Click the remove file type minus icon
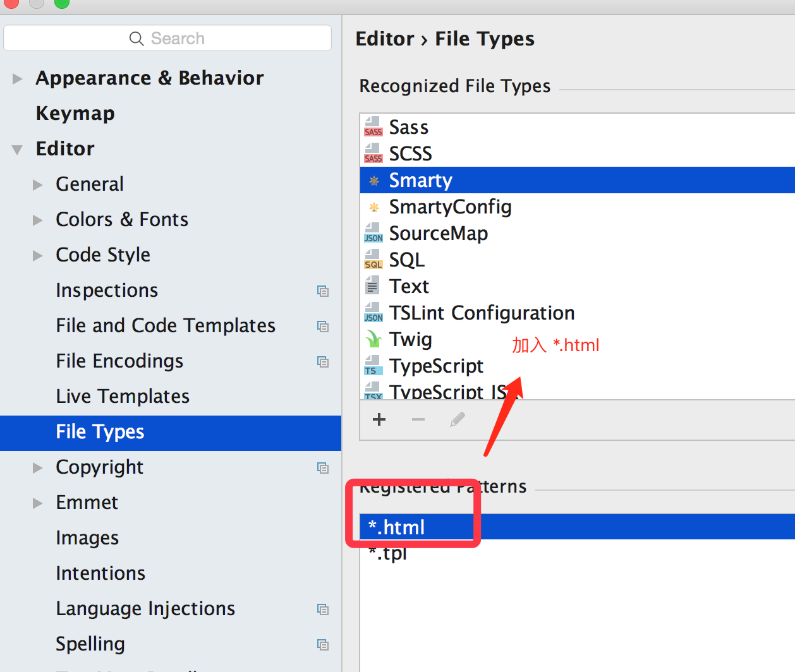Image resolution: width=795 pixels, height=672 pixels. click(x=418, y=419)
